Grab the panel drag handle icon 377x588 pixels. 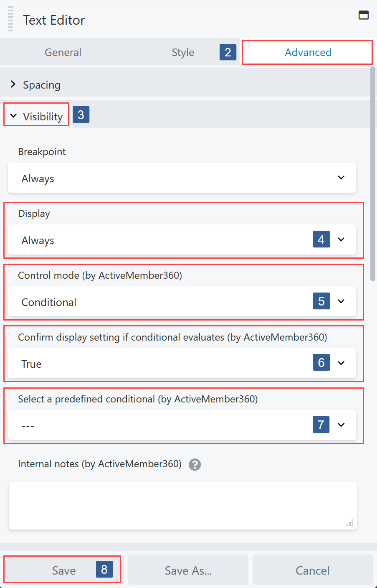(x=10, y=19)
